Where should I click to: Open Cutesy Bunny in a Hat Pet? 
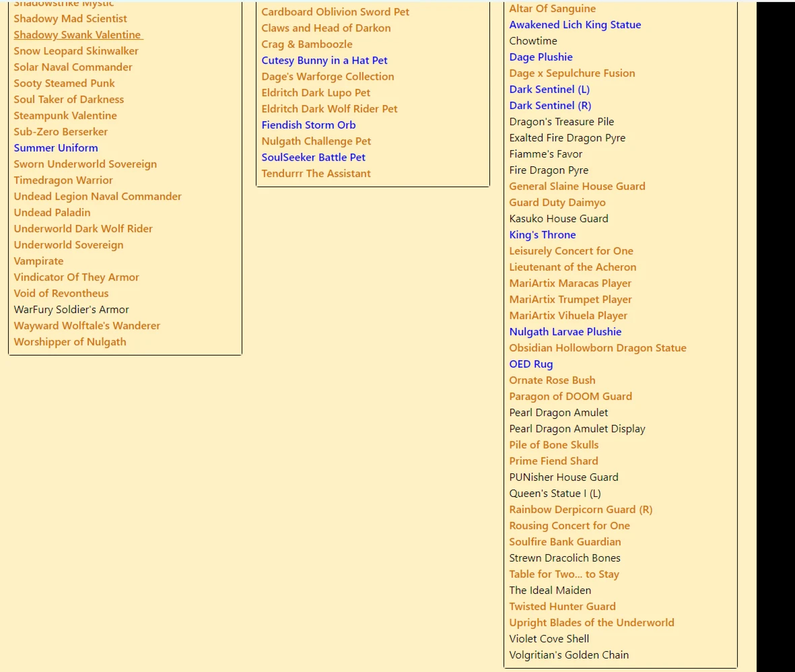tap(324, 61)
